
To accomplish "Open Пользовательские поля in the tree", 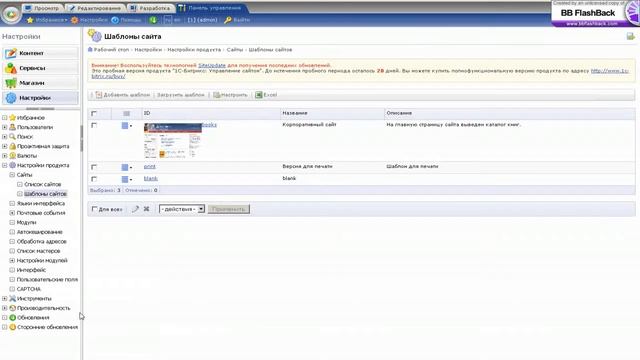I will tap(47, 280).
